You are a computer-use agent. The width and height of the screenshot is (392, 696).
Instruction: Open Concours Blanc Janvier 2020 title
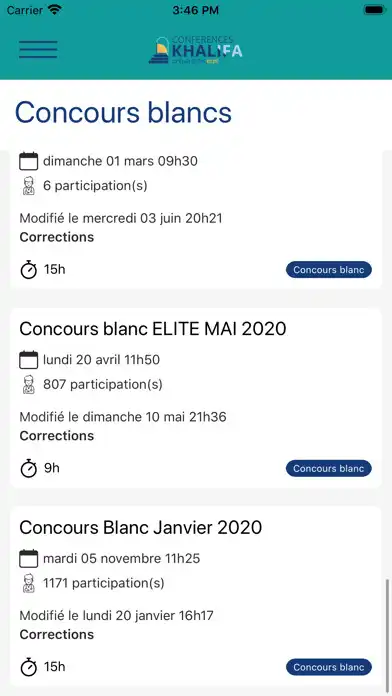click(141, 528)
